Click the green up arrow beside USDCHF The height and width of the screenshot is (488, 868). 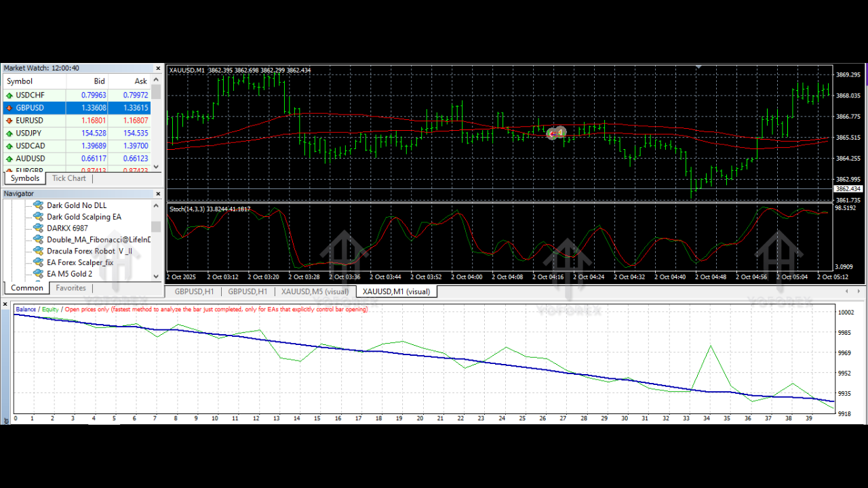tap(9, 96)
